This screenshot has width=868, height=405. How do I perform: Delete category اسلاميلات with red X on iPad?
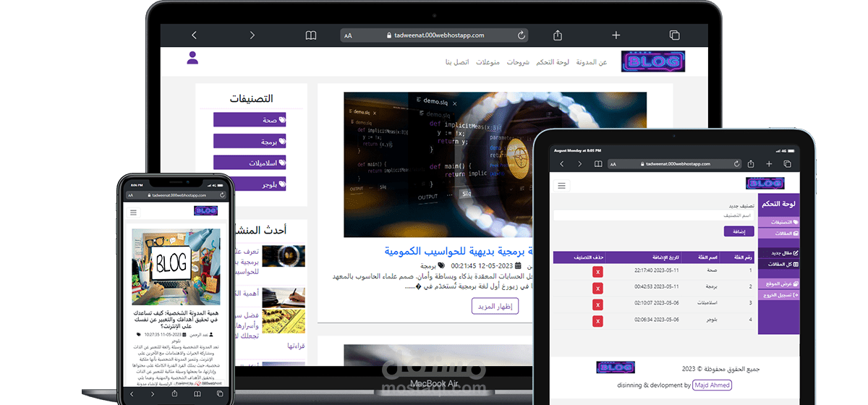click(x=597, y=304)
